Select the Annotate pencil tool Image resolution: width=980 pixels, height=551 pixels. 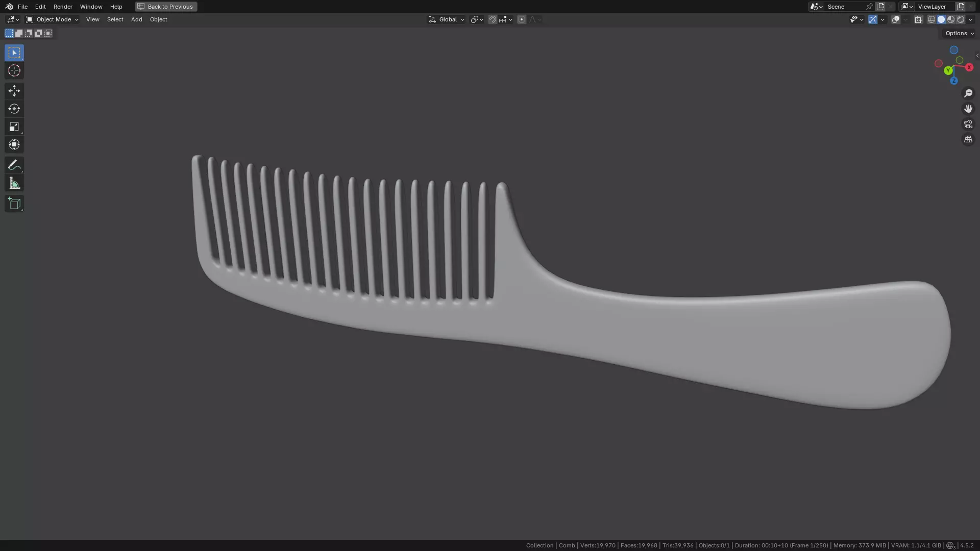tap(14, 165)
